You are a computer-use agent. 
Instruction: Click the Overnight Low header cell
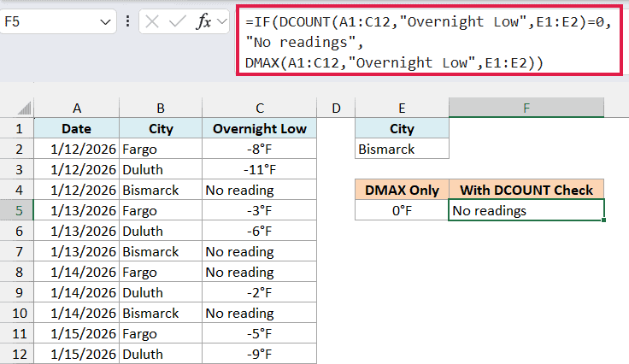click(260, 129)
